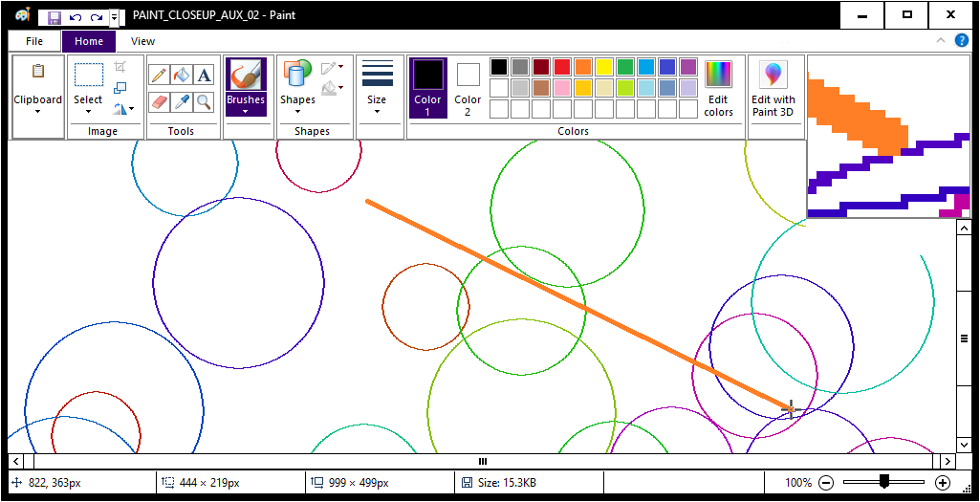980x502 pixels.
Task: Click the zoom out minus button
Action: [826, 483]
